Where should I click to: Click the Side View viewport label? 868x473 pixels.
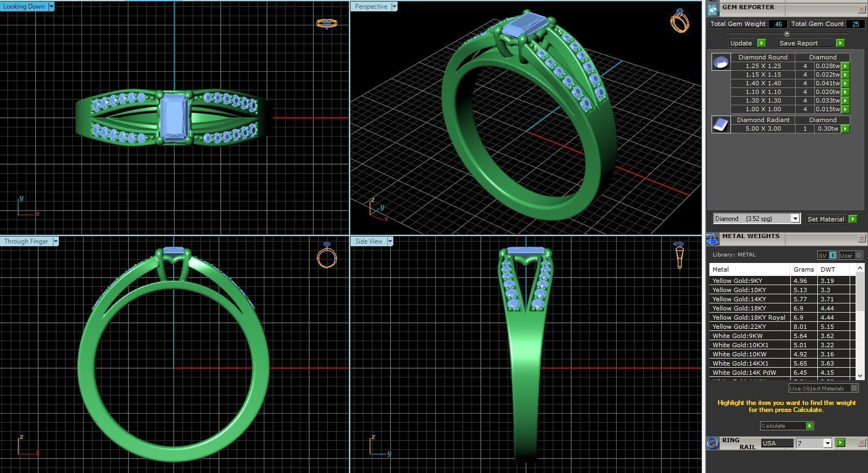(369, 241)
